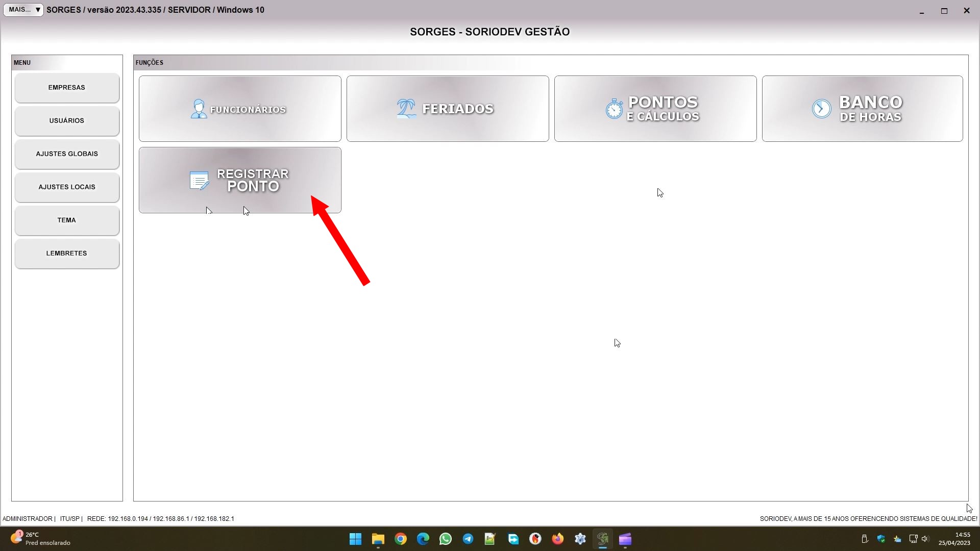Expand the MAIS... dropdown
The width and height of the screenshot is (980, 551).
[23, 10]
